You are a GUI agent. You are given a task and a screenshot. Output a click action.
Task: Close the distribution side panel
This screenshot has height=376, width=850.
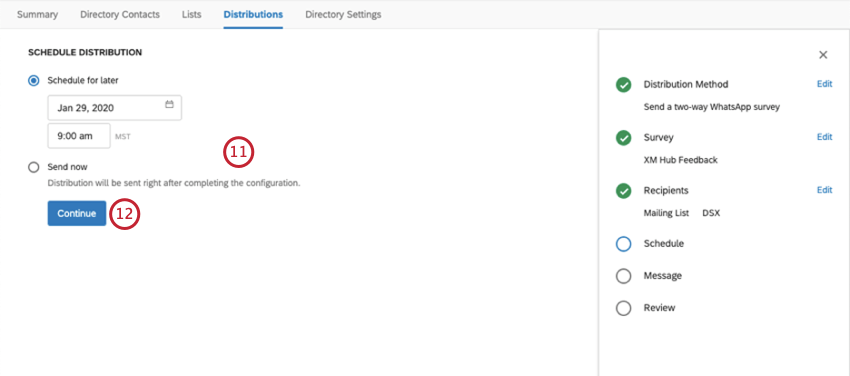point(823,55)
